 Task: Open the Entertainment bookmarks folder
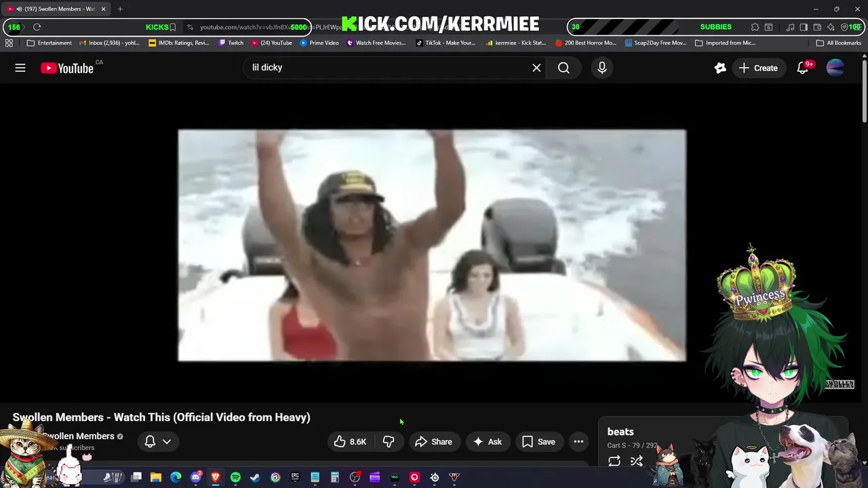(x=50, y=43)
